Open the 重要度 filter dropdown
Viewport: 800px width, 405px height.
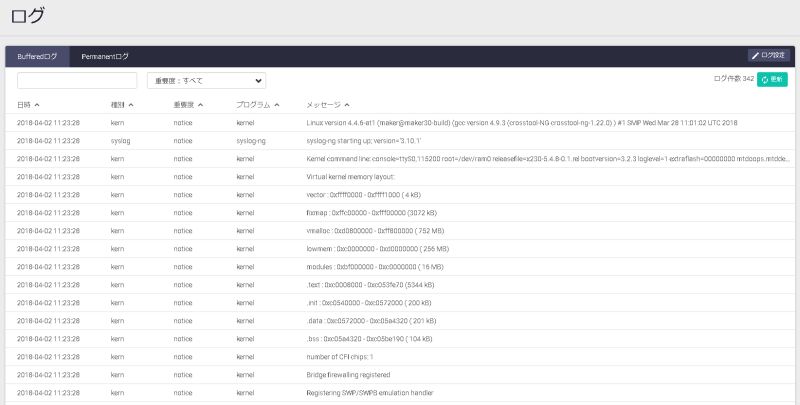coord(206,80)
